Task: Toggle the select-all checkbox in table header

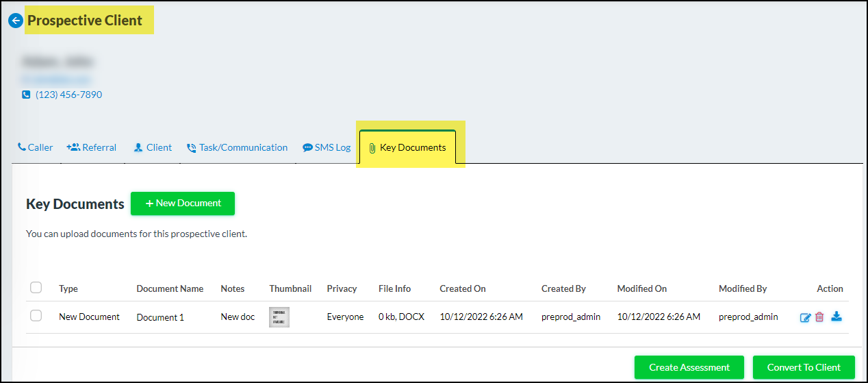Action: point(36,288)
